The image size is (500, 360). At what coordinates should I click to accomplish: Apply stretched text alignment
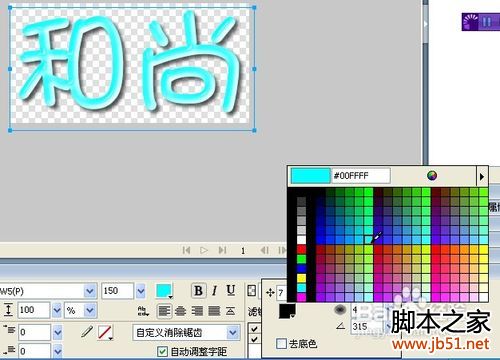[x=230, y=311]
